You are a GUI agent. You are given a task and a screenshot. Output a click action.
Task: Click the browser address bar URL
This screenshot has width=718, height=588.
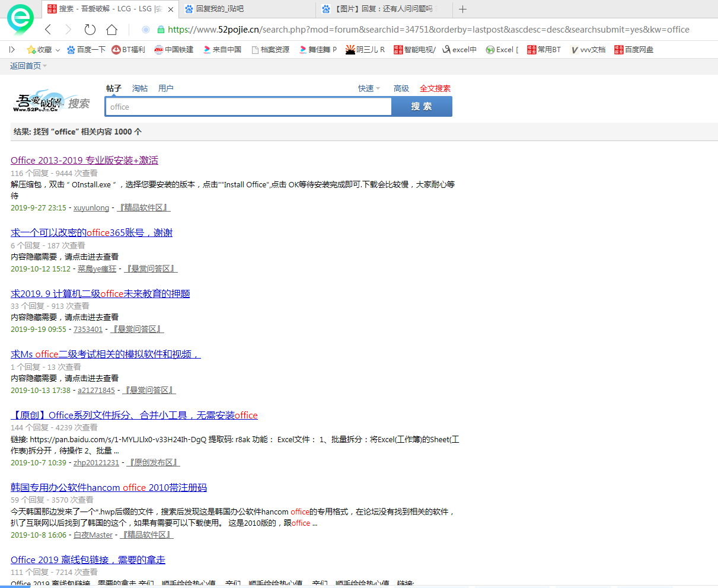[x=429, y=30]
